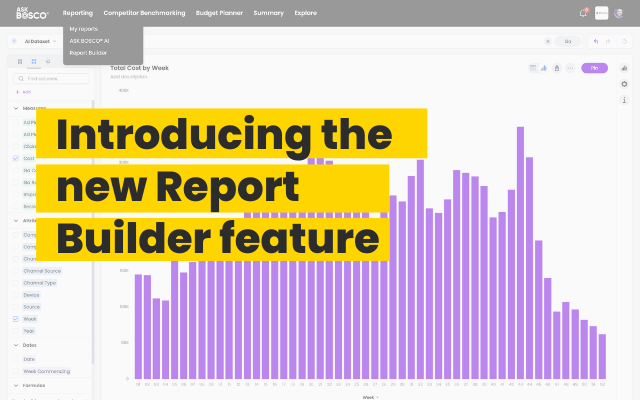640x400 pixels.
Task: Open the info panel icon
Action: (624, 100)
